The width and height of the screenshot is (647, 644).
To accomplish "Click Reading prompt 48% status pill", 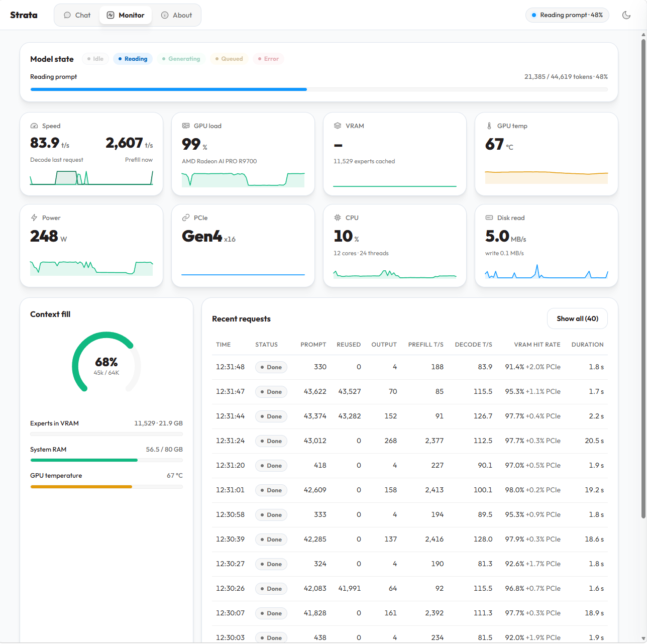I will (568, 15).
